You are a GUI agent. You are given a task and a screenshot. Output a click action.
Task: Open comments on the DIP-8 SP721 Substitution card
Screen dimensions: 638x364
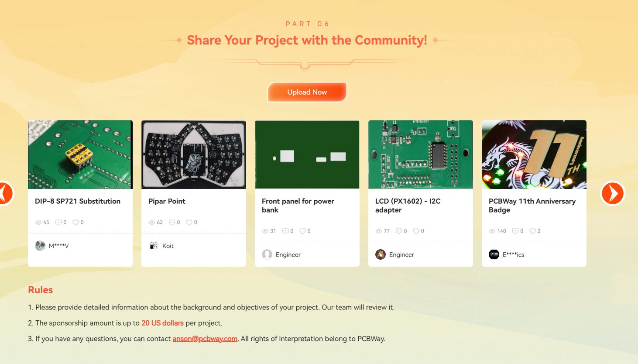(x=58, y=222)
